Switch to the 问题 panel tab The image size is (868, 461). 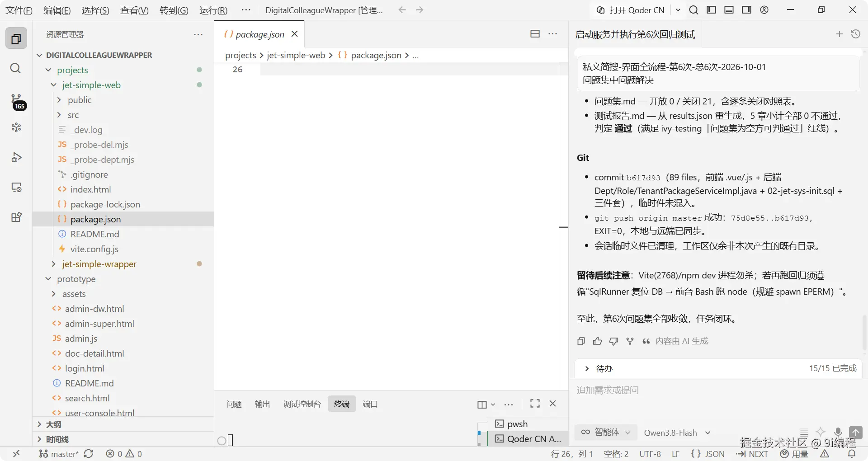[234, 404]
